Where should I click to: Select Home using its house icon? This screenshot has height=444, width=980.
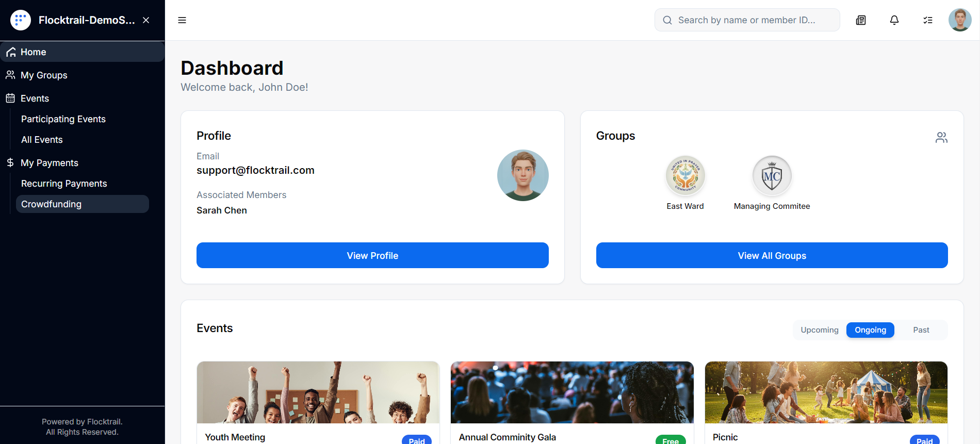tap(10, 52)
